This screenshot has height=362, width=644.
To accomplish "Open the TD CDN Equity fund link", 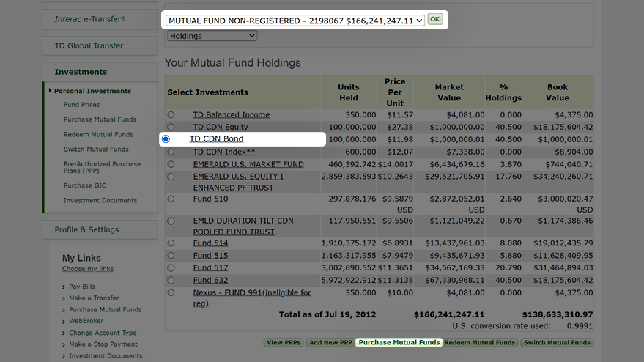I will [x=221, y=127].
